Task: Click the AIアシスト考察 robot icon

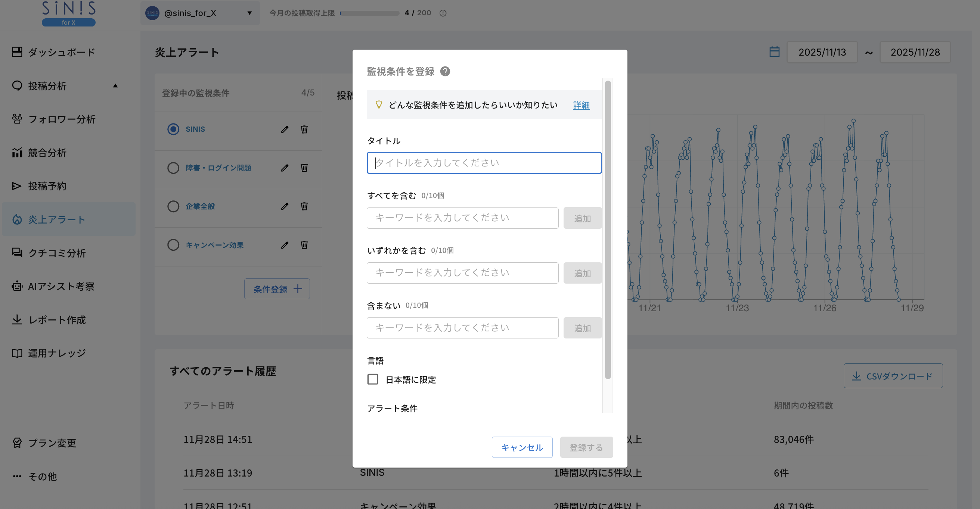Action: (x=18, y=286)
